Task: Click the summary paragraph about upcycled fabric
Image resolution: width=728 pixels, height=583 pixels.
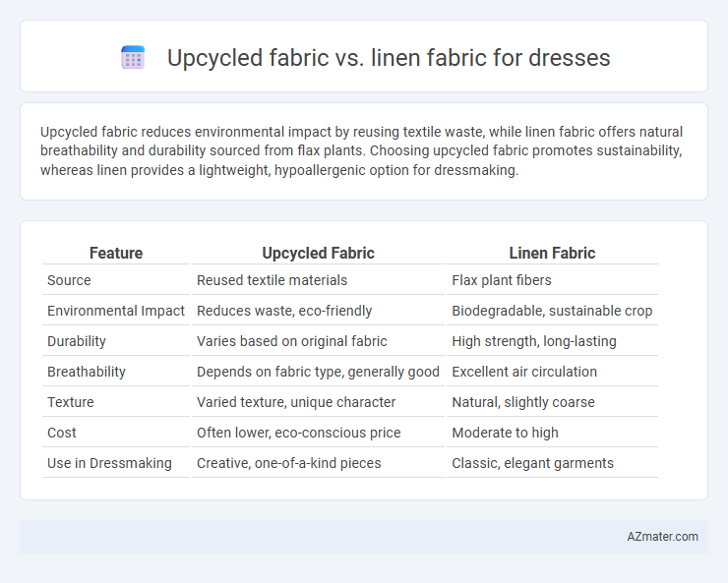Action: click(x=361, y=150)
